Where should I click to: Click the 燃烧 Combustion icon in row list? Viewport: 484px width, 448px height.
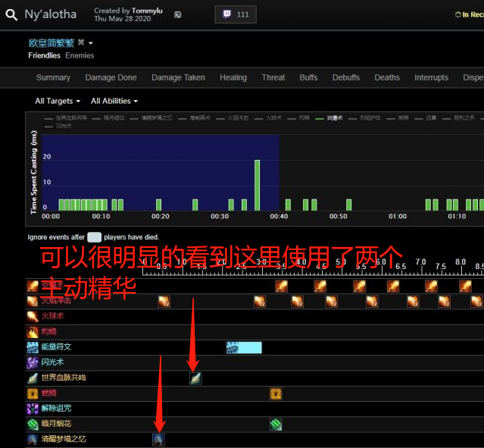coord(33,393)
